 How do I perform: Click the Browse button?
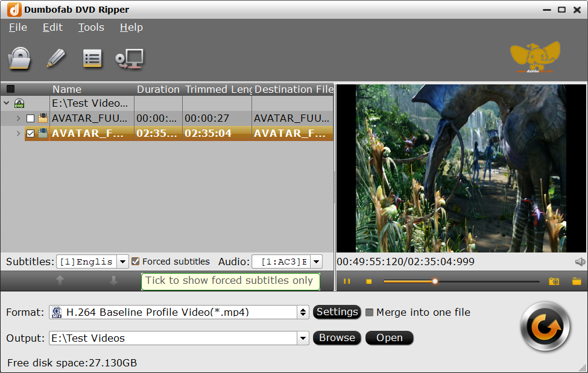(x=337, y=338)
